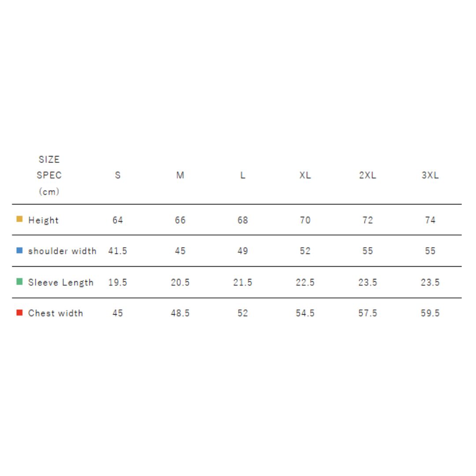Click Height value 74 for 3XL
This screenshot has height=476, width=476.
coord(430,220)
